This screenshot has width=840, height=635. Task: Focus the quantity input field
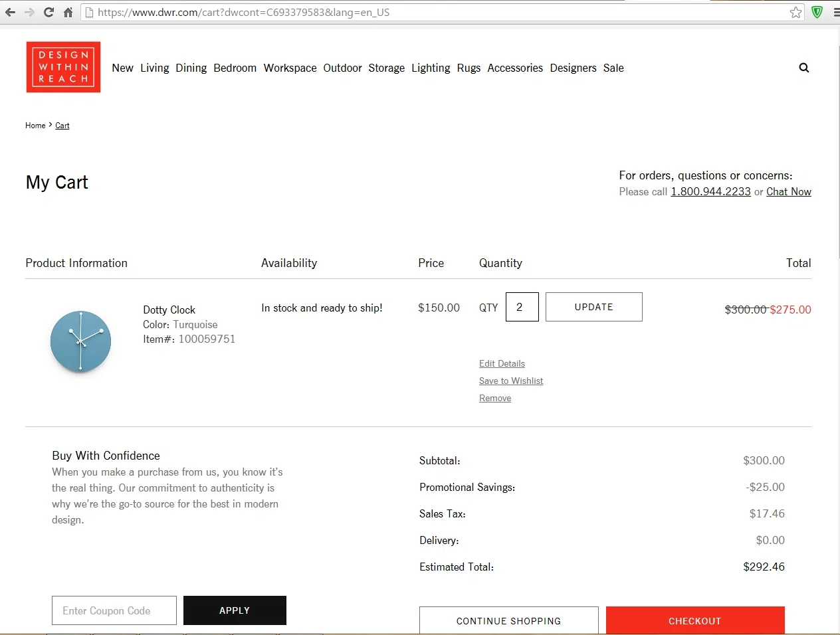click(x=522, y=307)
